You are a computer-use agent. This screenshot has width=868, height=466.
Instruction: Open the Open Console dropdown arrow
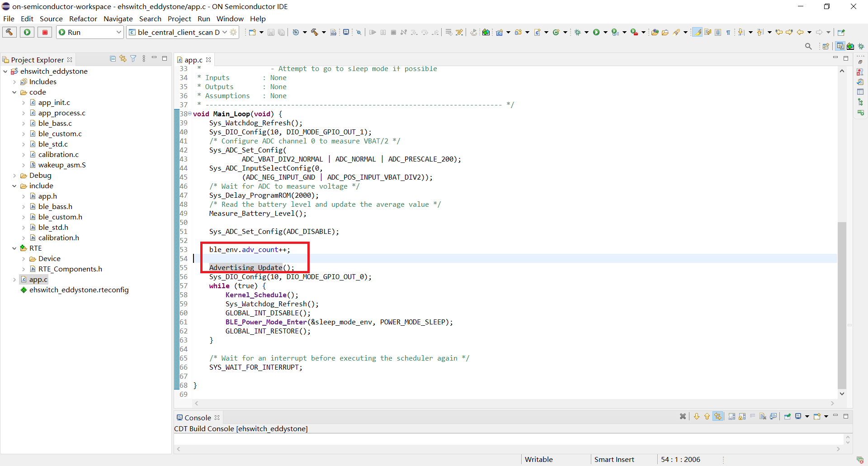coord(826,416)
